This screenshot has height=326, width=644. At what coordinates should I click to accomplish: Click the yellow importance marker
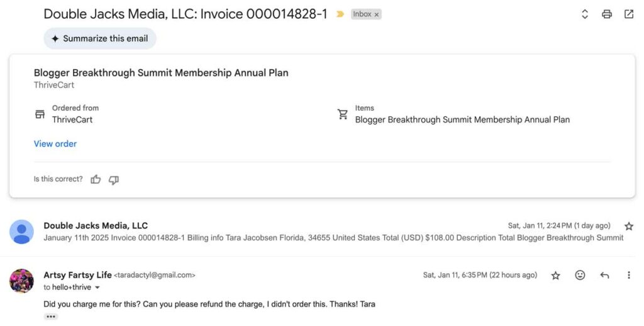[340, 14]
